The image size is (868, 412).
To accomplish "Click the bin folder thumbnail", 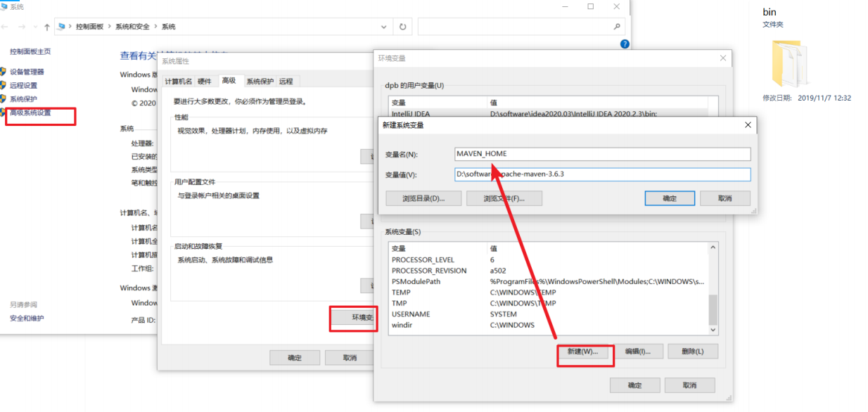I will [x=789, y=63].
